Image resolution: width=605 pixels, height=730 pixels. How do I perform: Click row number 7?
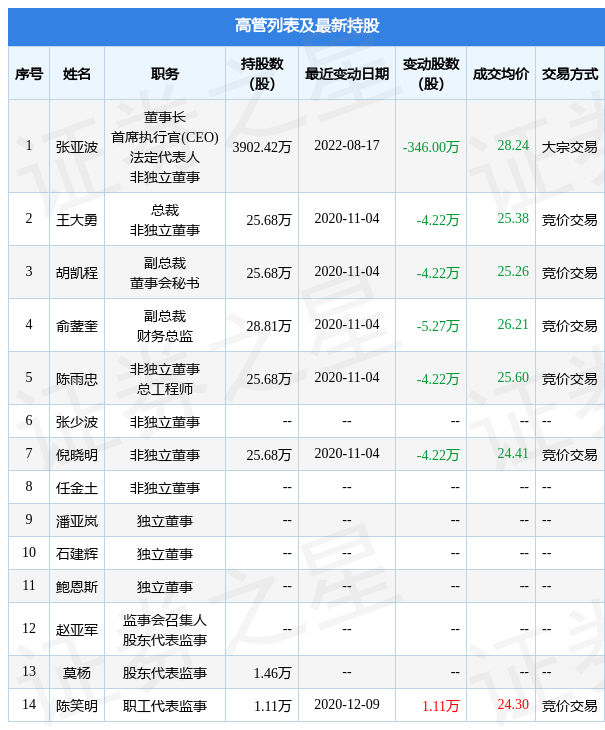(29, 453)
